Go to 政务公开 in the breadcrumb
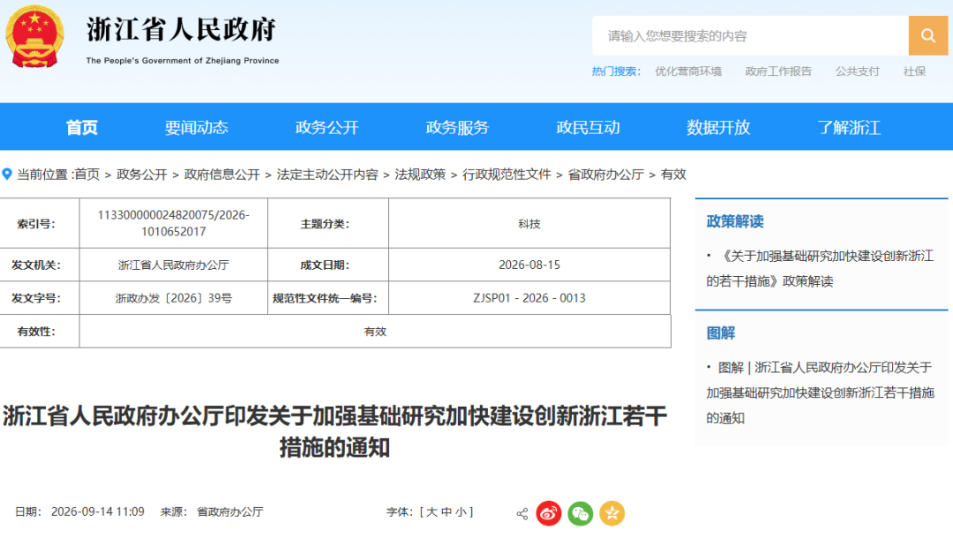Image resolution: width=953 pixels, height=560 pixels. [141, 175]
